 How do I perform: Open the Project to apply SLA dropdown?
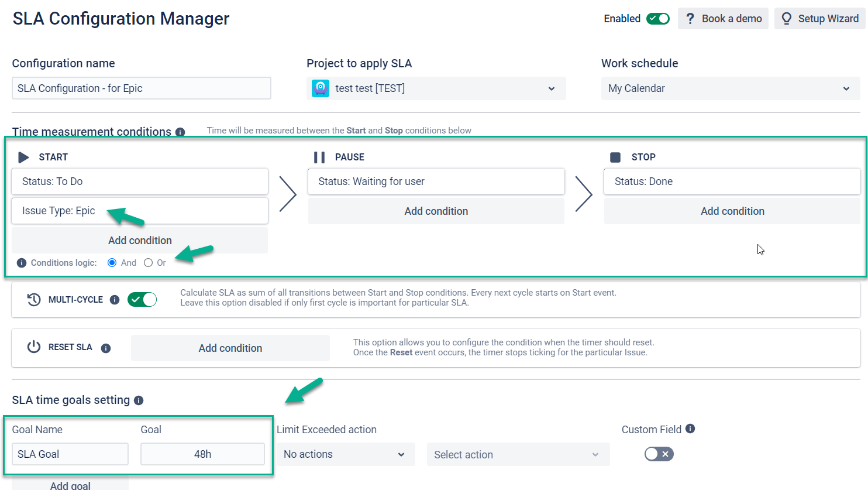tap(436, 88)
